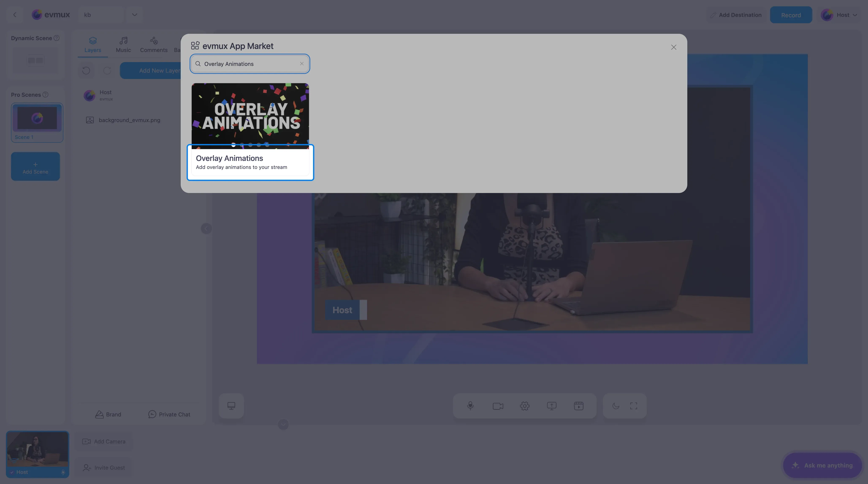Click the kb project name field
Viewport: 868px width, 484px height.
(x=101, y=15)
